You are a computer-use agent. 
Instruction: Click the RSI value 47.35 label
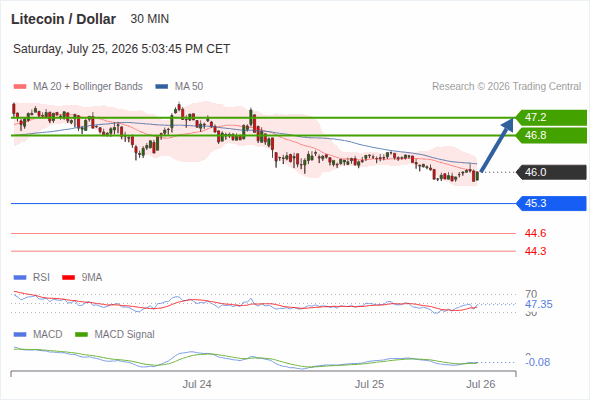(x=539, y=304)
